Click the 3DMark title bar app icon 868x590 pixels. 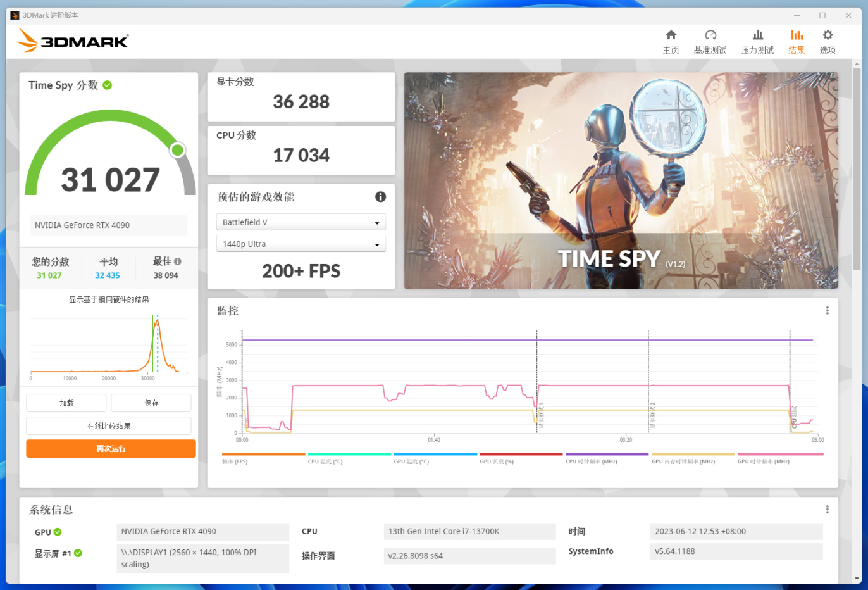point(15,15)
